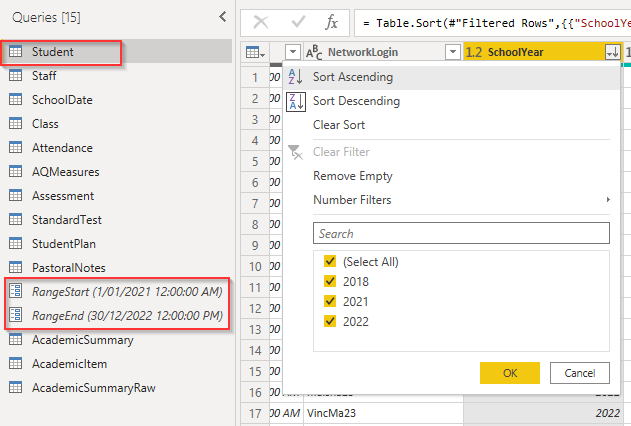Open the filter dropdown left of NetworkLogin
Image resolution: width=631 pixels, height=426 pixels.
point(293,52)
